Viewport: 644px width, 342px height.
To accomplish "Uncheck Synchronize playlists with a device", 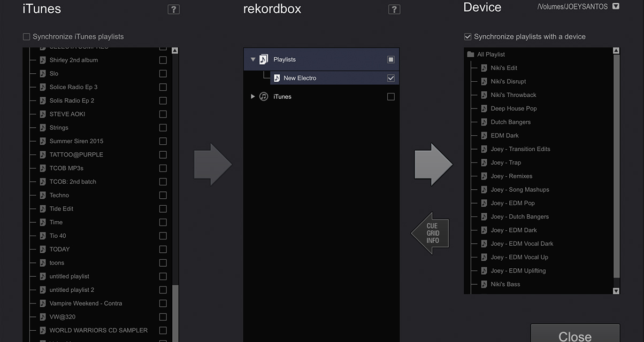I will pyautogui.click(x=467, y=37).
